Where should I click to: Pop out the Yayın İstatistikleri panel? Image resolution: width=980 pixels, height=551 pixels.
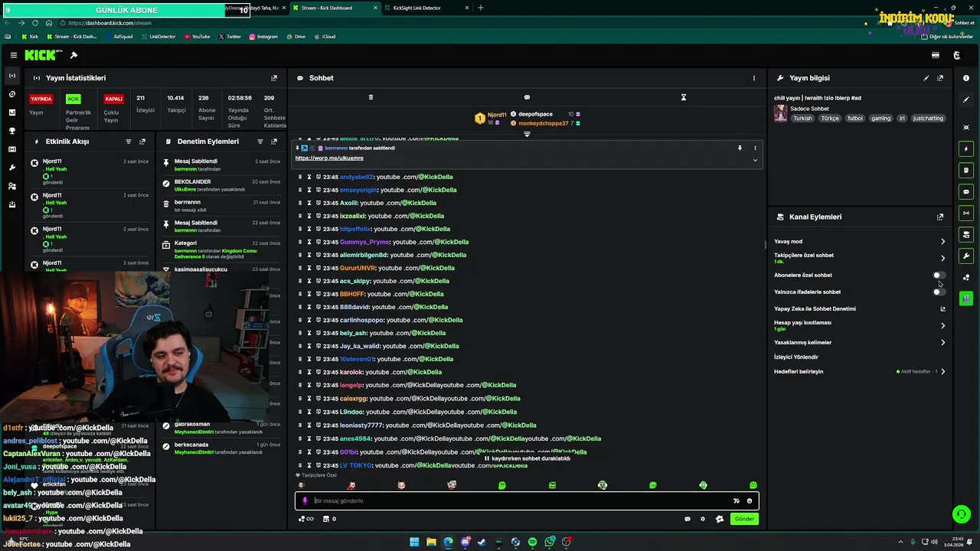tap(274, 78)
